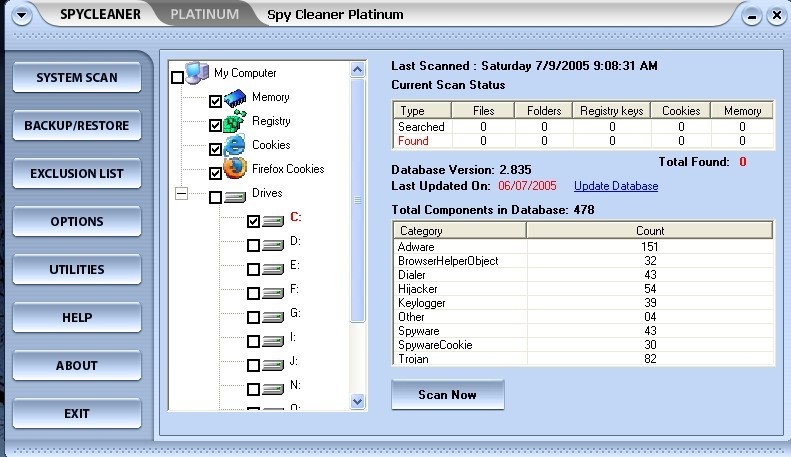The width and height of the screenshot is (791, 457).
Task: Check the Drives checkbox
Action: (x=215, y=197)
